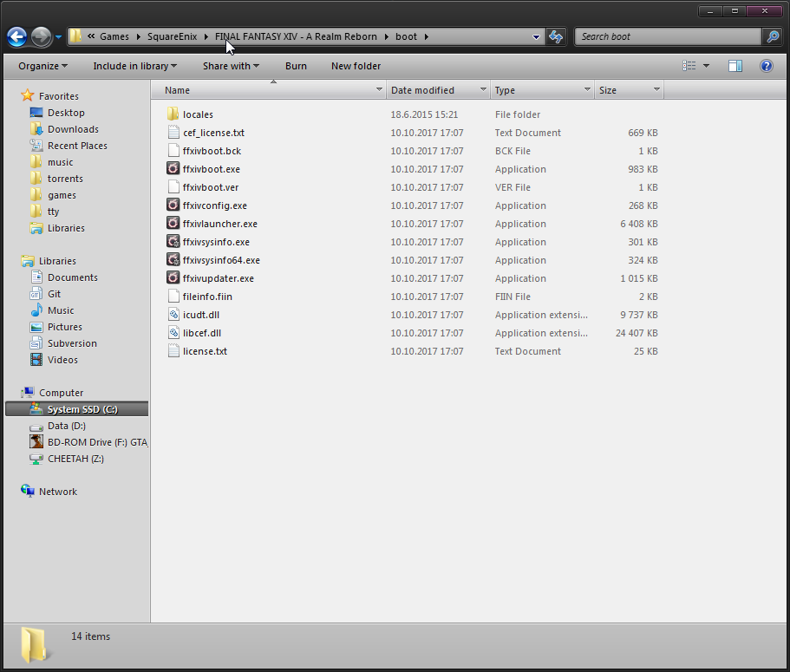This screenshot has height=672, width=790.
Task: Click the Search boot input field
Action: pos(668,36)
